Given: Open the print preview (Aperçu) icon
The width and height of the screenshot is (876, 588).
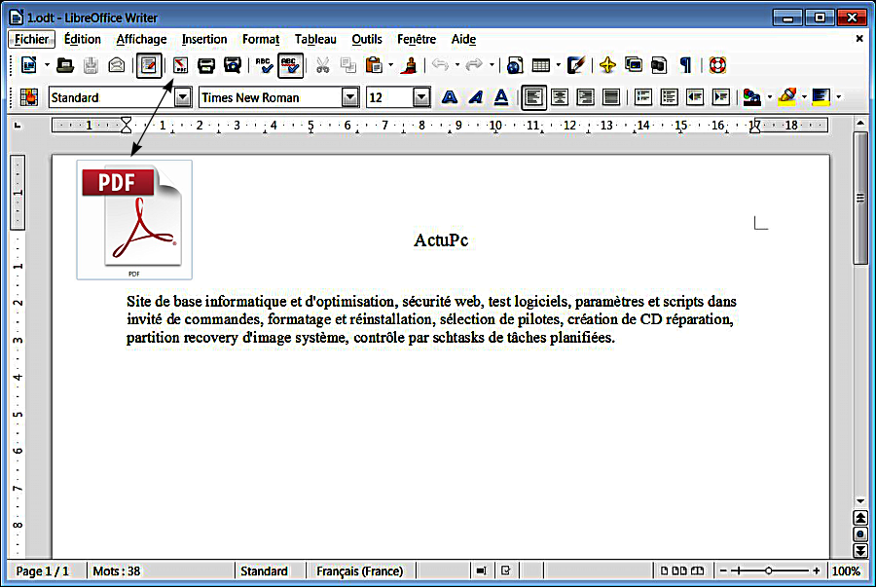Looking at the screenshot, I should [232, 65].
